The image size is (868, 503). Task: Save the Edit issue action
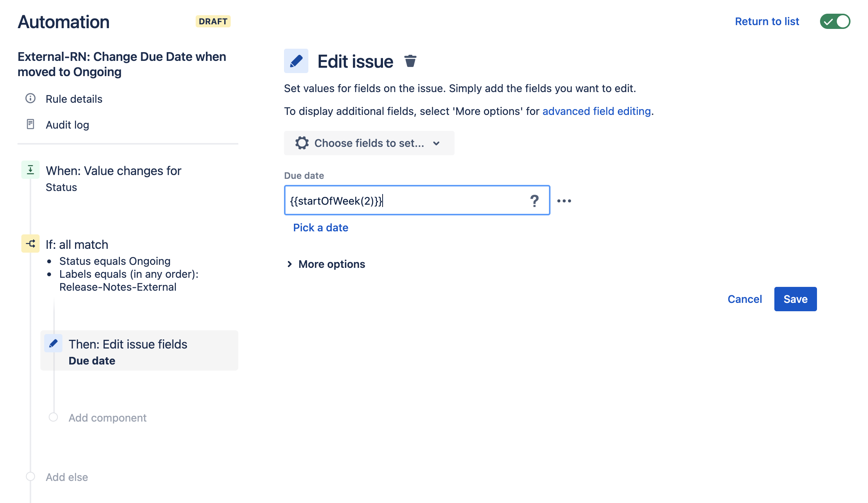click(x=795, y=299)
